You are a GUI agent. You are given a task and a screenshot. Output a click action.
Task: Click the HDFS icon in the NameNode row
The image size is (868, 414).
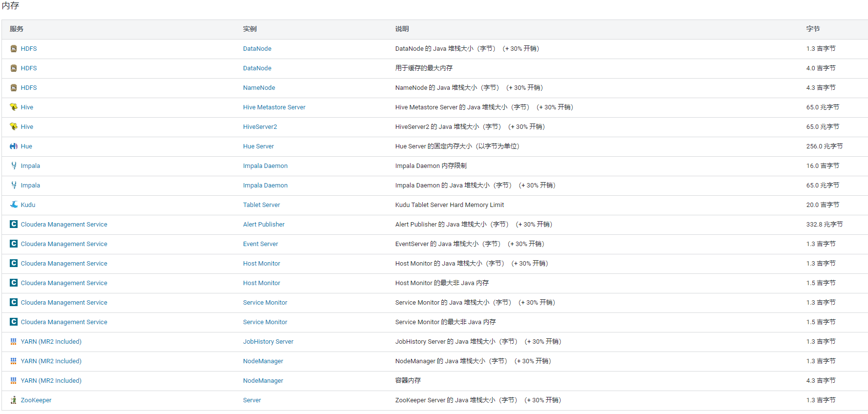pyautogui.click(x=14, y=88)
